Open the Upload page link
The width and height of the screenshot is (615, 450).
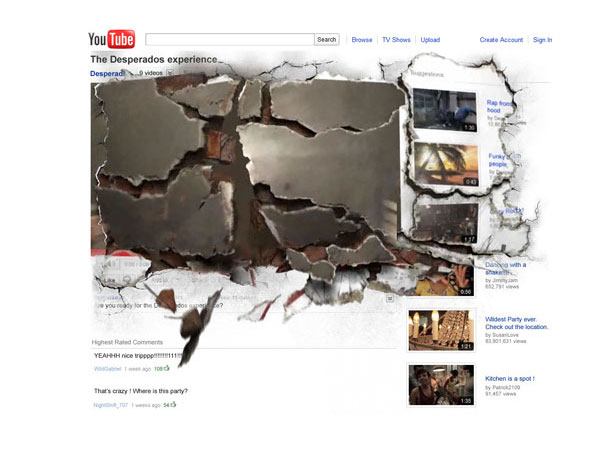click(x=430, y=40)
